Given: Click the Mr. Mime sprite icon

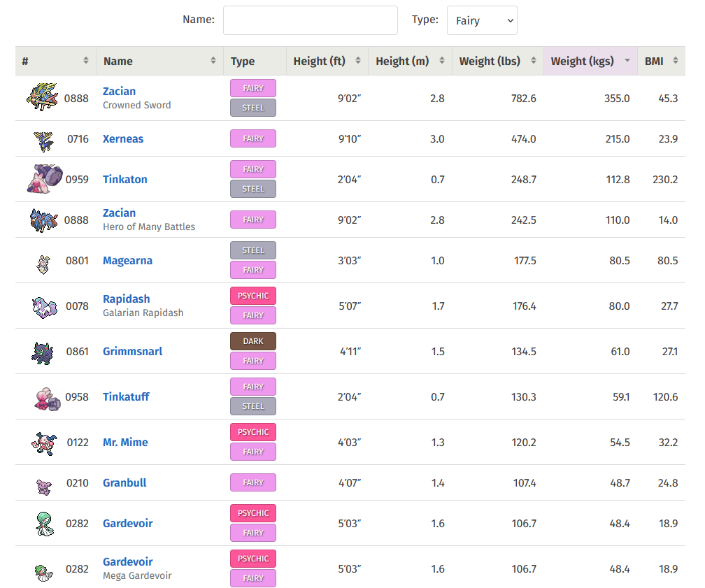Looking at the screenshot, I should click(42, 443).
